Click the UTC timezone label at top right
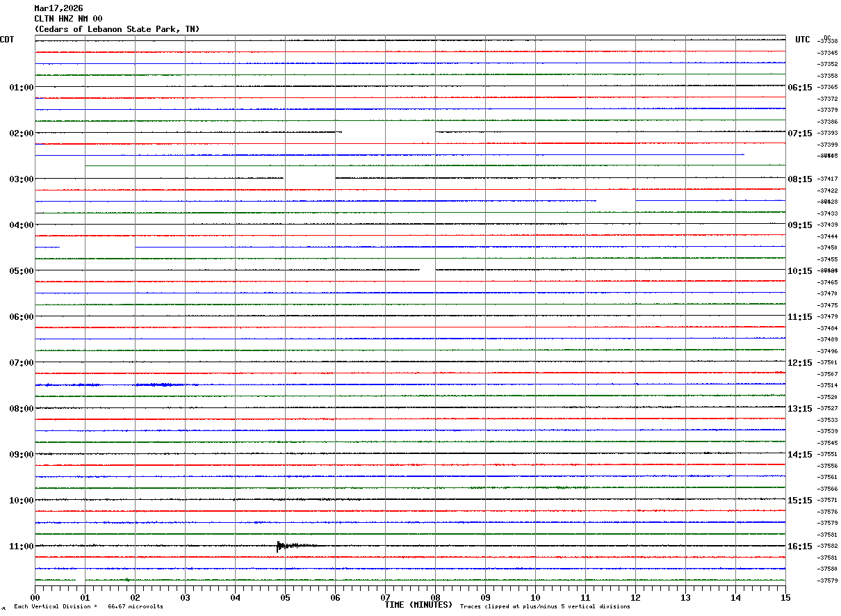Viewport: 841px width, 616px height. click(803, 40)
